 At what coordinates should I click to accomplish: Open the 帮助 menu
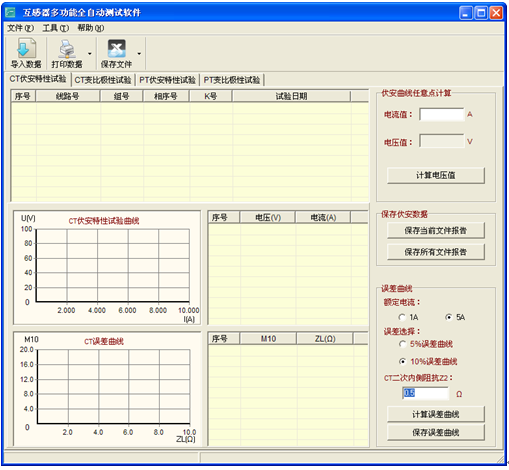point(91,28)
